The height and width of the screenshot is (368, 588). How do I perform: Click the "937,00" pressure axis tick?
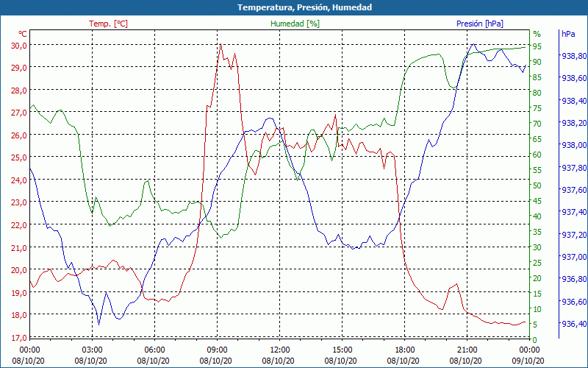coord(574,257)
